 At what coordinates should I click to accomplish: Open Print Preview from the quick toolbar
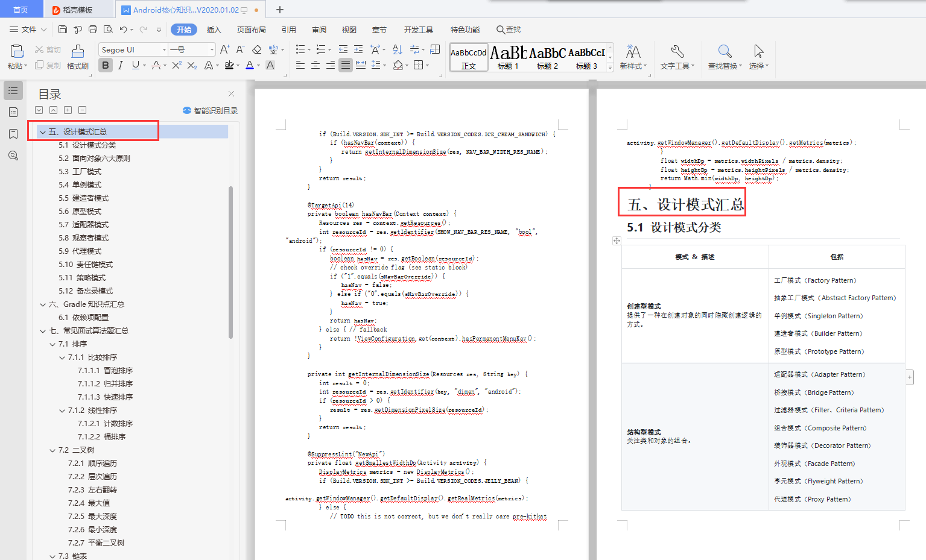click(x=108, y=29)
